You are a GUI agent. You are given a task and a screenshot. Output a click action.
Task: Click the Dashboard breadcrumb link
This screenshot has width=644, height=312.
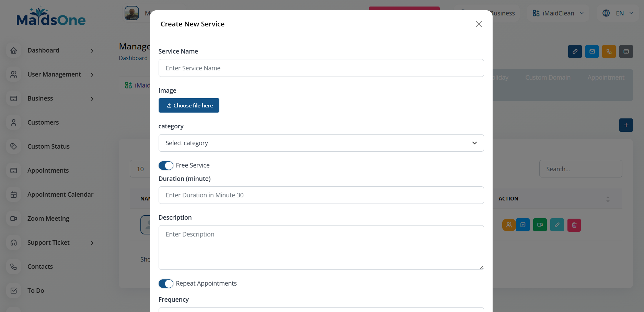133,58
